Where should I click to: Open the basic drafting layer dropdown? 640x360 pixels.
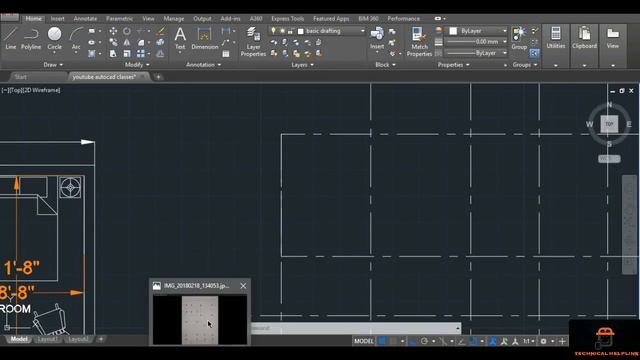tap(362, 31)
